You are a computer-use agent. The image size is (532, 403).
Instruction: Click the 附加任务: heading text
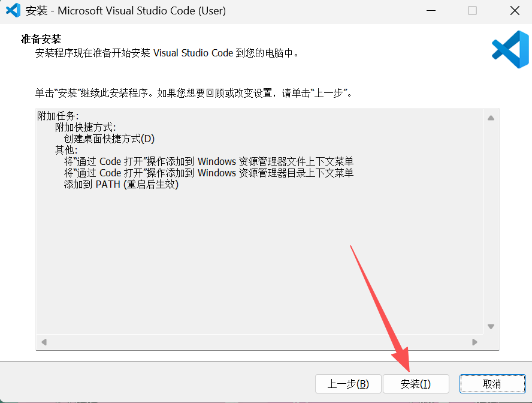[58, 116]
